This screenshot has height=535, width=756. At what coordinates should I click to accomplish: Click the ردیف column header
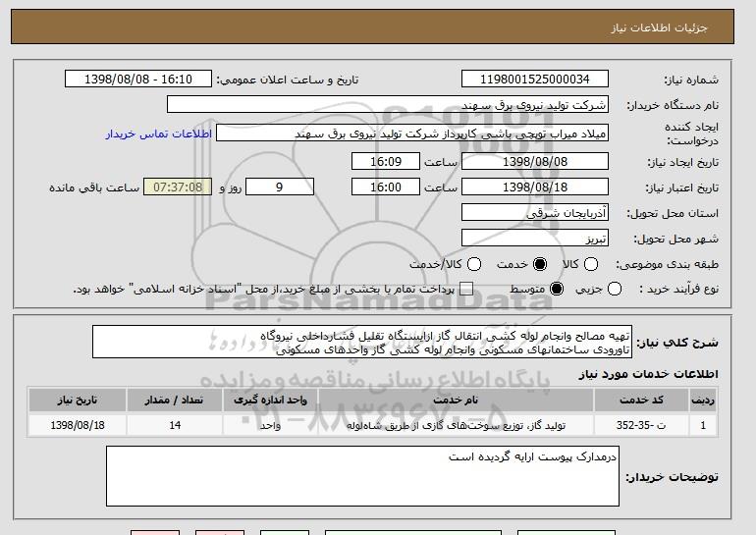703,401
